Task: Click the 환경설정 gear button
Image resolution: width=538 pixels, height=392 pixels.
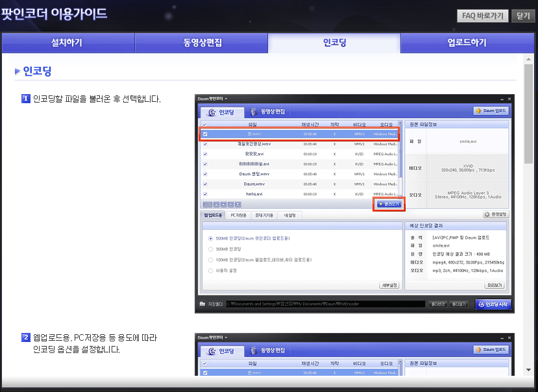Action: [496, 214]
